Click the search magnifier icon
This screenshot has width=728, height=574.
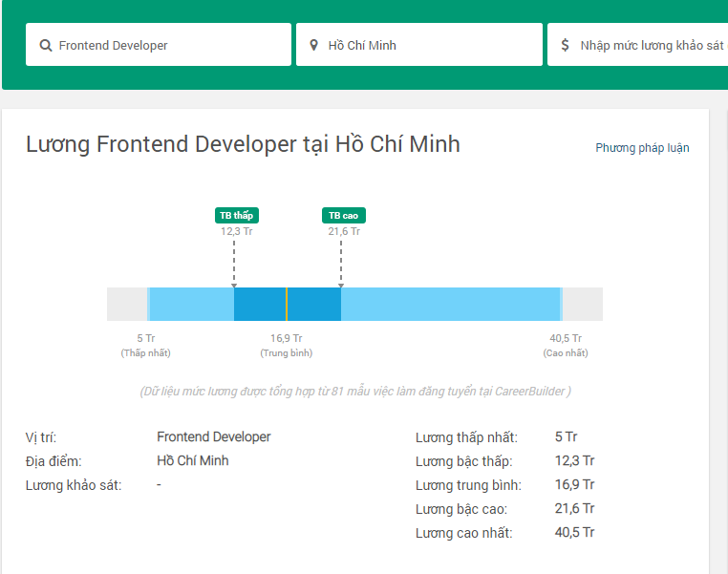(46, 46)
